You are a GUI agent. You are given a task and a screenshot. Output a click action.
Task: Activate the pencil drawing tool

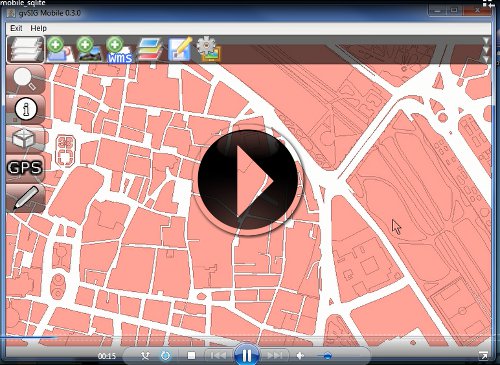[26, 198]
